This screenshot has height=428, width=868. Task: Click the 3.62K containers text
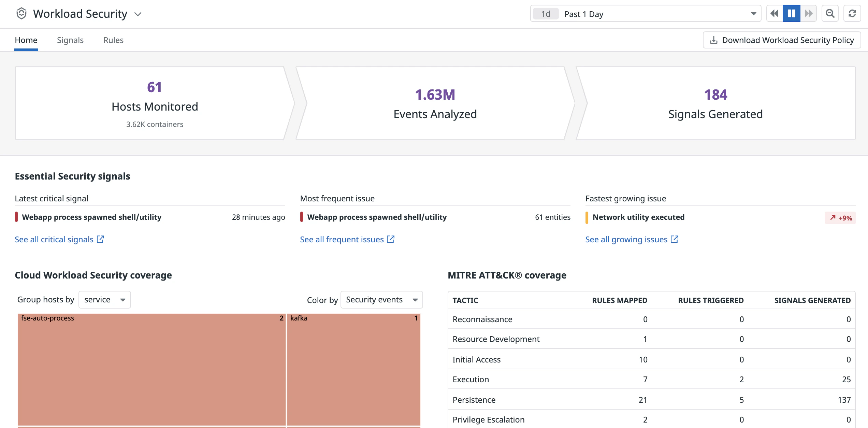155,124
